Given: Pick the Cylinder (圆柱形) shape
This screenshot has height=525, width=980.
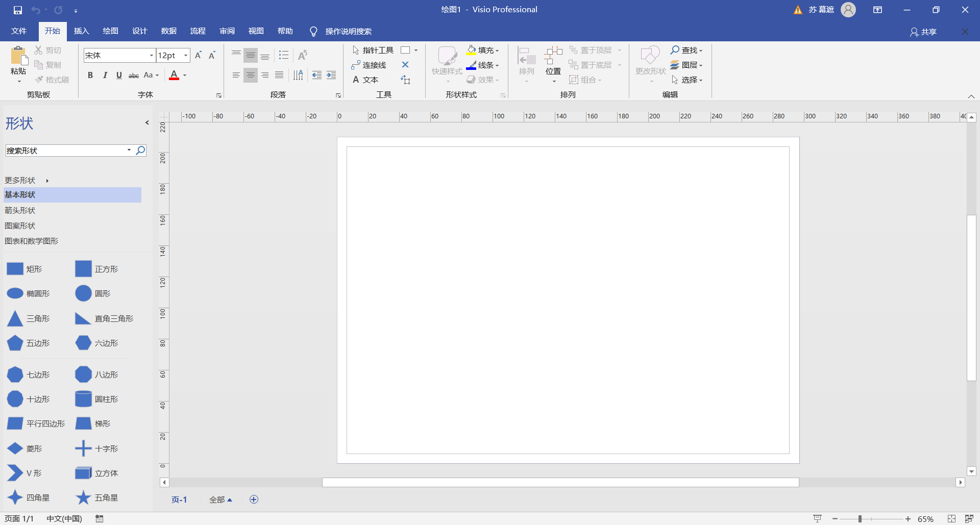Looking at the screenshot, I should 96,399.
